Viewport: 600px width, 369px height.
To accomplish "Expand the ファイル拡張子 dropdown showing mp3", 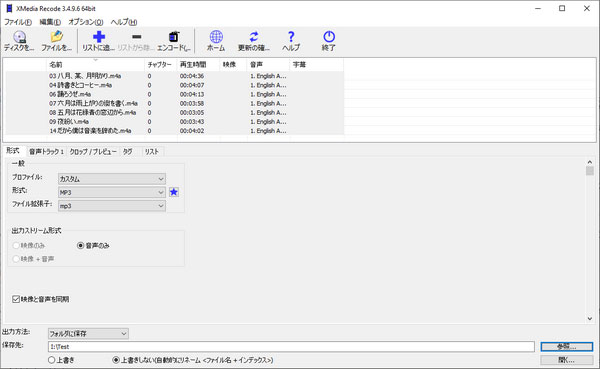I will coord(112,206).
